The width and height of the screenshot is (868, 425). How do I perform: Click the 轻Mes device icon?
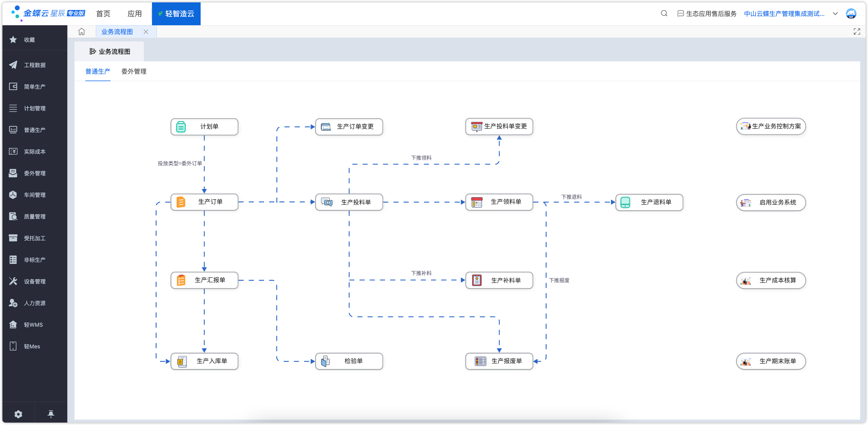(x=13, y=346)
